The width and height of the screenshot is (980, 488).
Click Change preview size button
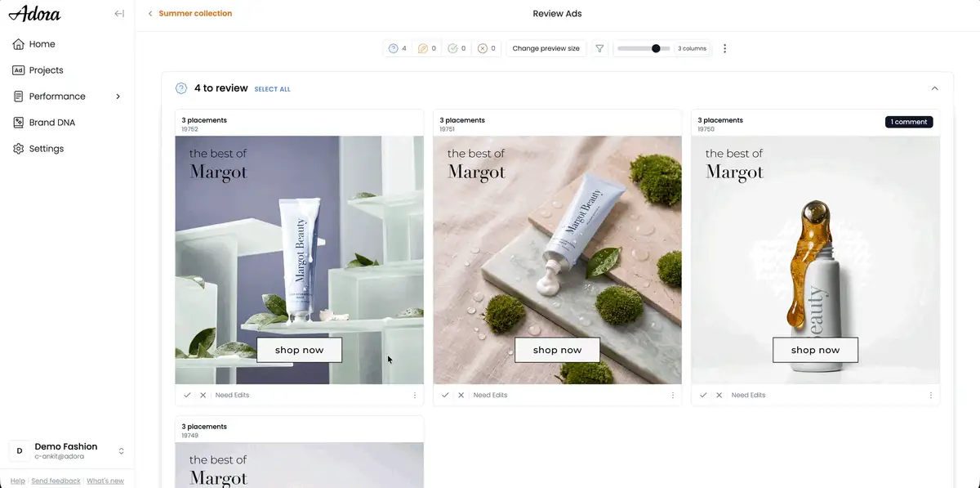[x=546, y=48]
